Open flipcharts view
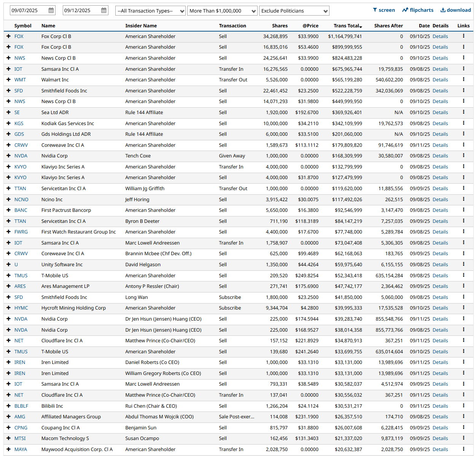Viewport: 476px width, 456px height. point(418,10)
